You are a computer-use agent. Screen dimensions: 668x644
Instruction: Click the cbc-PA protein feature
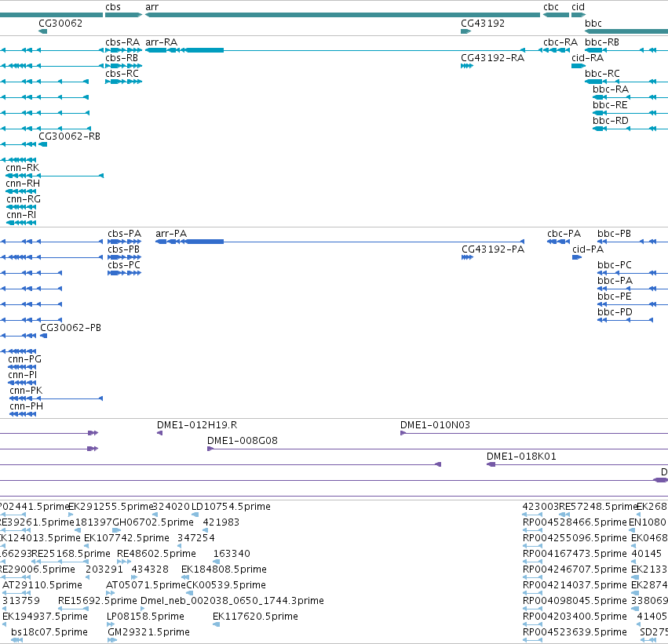pos(559,242)
